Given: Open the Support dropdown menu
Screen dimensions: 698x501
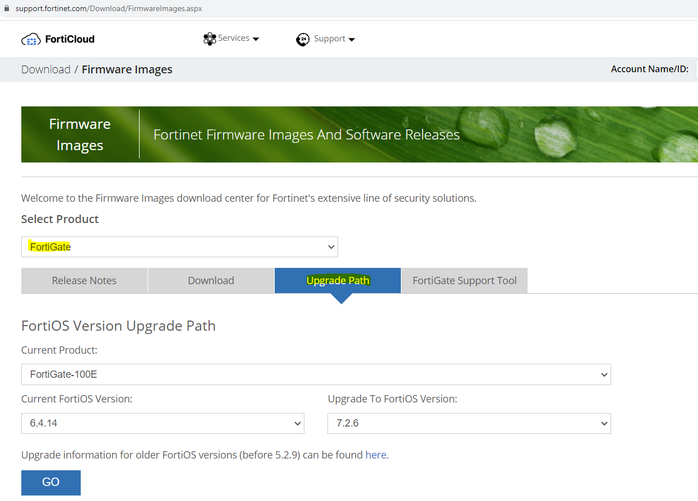Looking at the screenshot, I should [325, 39].
